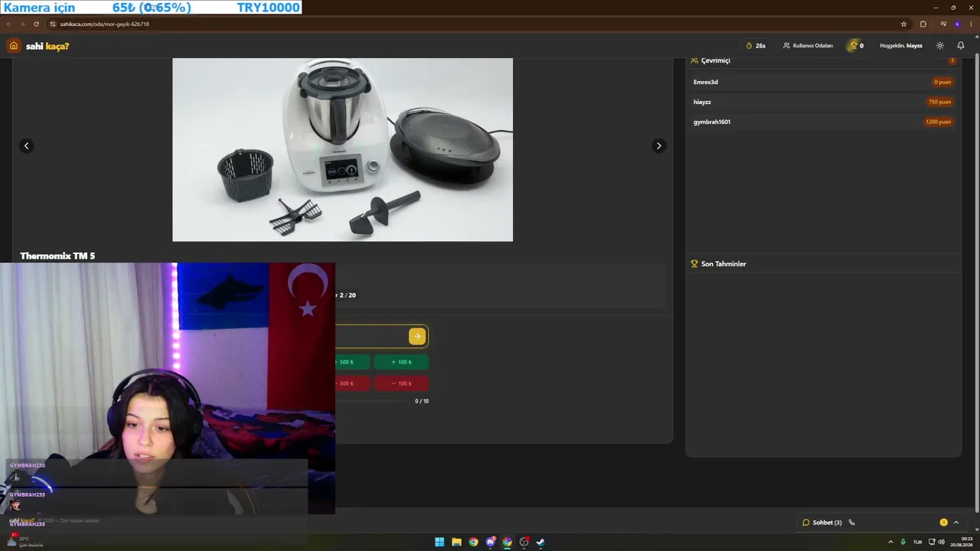Click the 0 / 10 guess counter

422,401
